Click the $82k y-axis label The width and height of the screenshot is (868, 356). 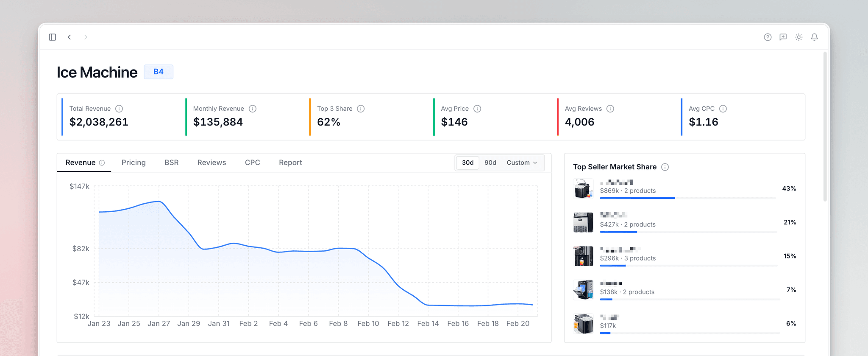click(x=81, y=249)
